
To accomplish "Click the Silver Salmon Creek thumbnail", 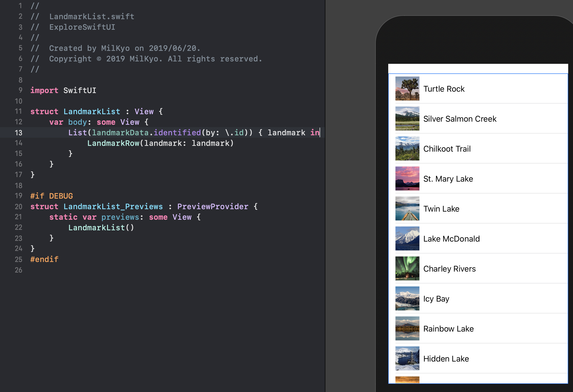I will click(407, 119).
